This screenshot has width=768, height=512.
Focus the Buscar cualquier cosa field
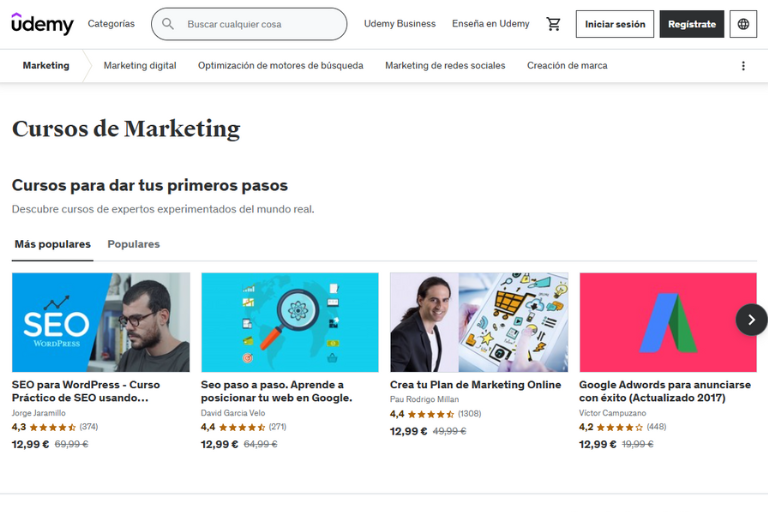coord(249,24)
